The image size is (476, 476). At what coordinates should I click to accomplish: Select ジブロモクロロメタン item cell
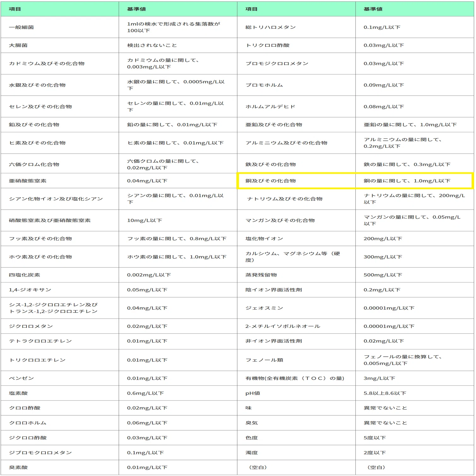[60, 453]
